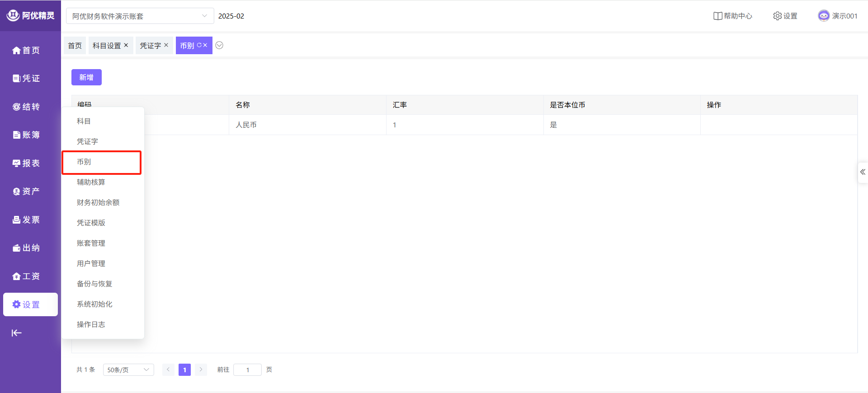Open the 发票 invoice sidebar section
Image resolution: width=868 pixels, height=393 pixels.
[x=26, y=220]
